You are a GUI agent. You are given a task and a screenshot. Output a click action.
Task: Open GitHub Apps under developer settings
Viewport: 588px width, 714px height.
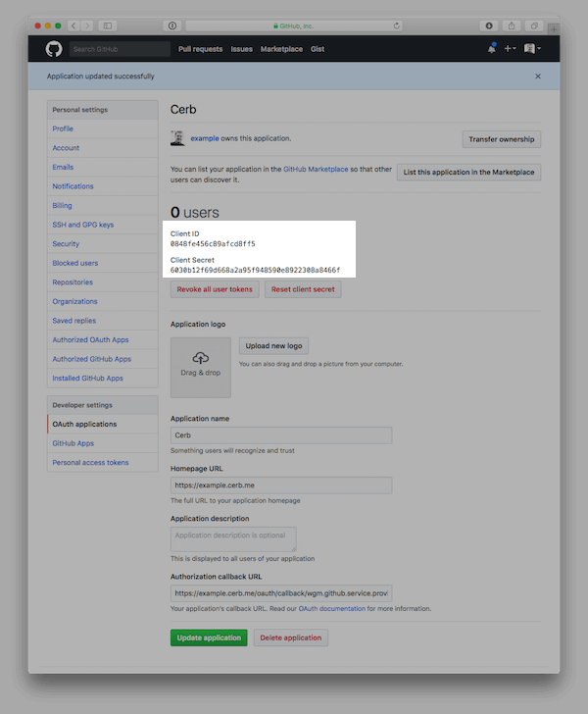tap(103, 443)
